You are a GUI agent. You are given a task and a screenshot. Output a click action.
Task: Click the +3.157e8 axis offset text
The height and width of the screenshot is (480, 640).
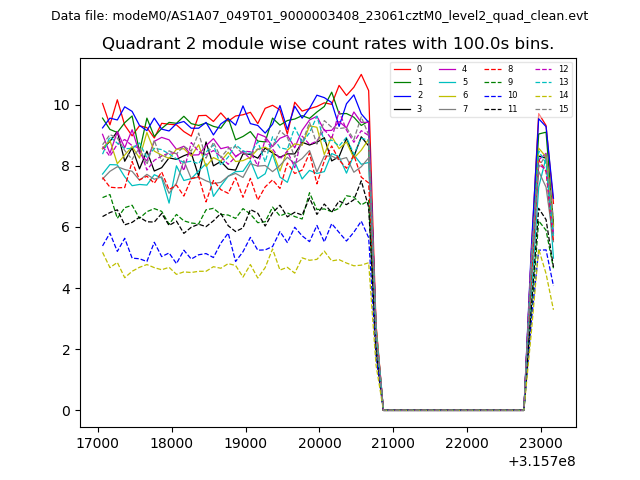[x=541, y=461]
